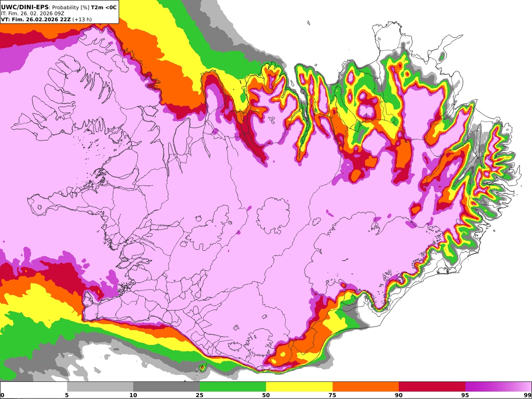532x399 pixels.
Task: Click the legend value label '90'
Action: coord(399,395)
